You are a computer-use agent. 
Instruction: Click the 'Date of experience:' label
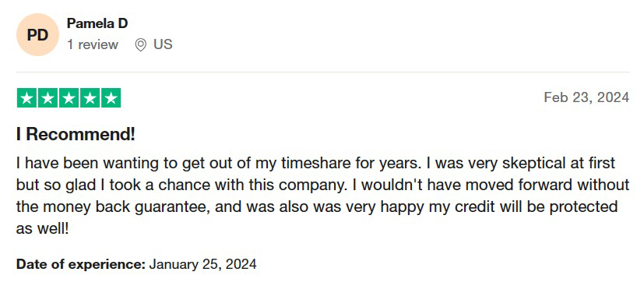click(81, 264)
